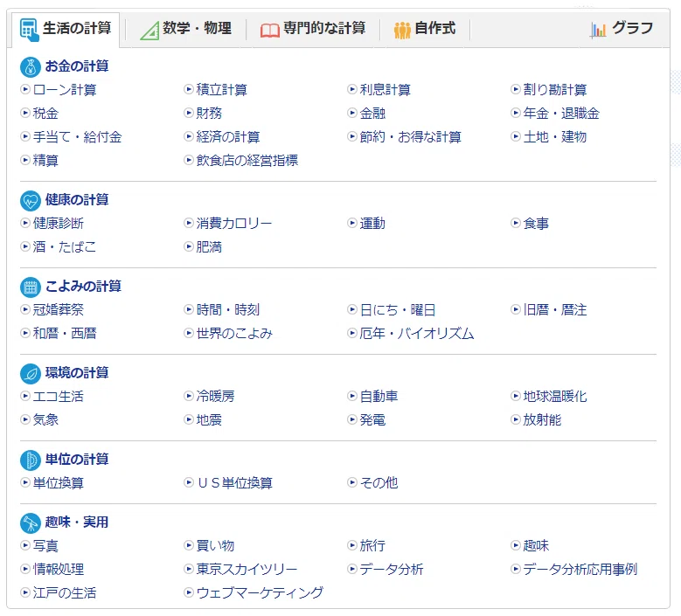Viewport: 681px width, 616px height.
Task: Open the こよみの計算 category heading
Action: point(83,286)
